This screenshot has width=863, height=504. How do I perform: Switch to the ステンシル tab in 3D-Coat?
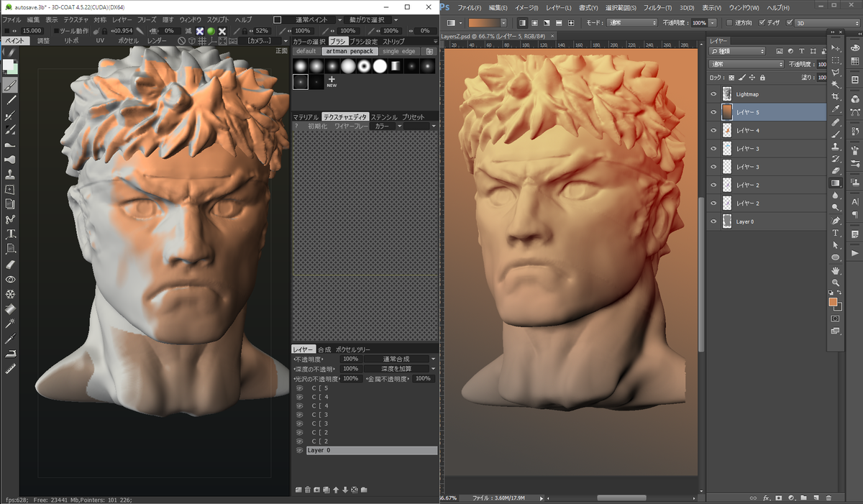point(384,116)
